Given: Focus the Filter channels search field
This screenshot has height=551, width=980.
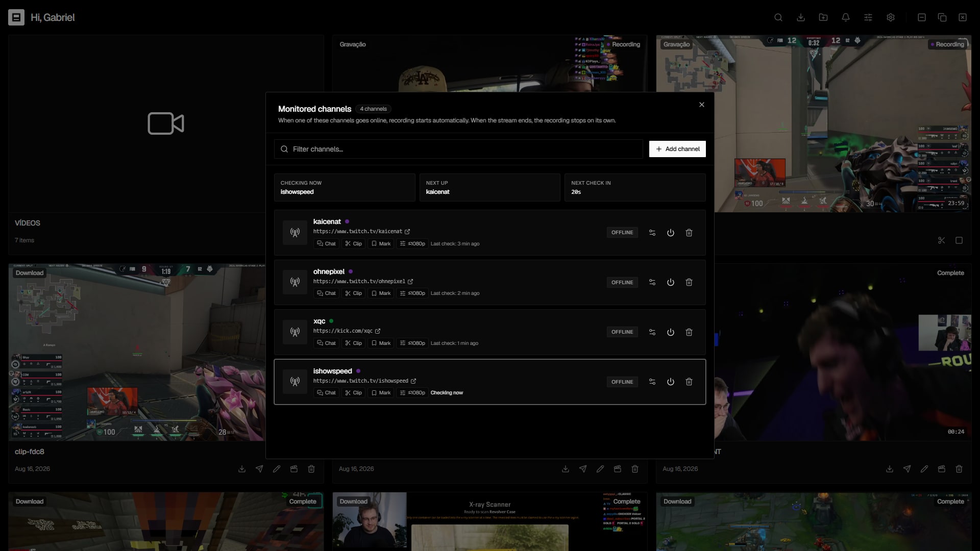Looking at the screenshot, I should [458, 149].
